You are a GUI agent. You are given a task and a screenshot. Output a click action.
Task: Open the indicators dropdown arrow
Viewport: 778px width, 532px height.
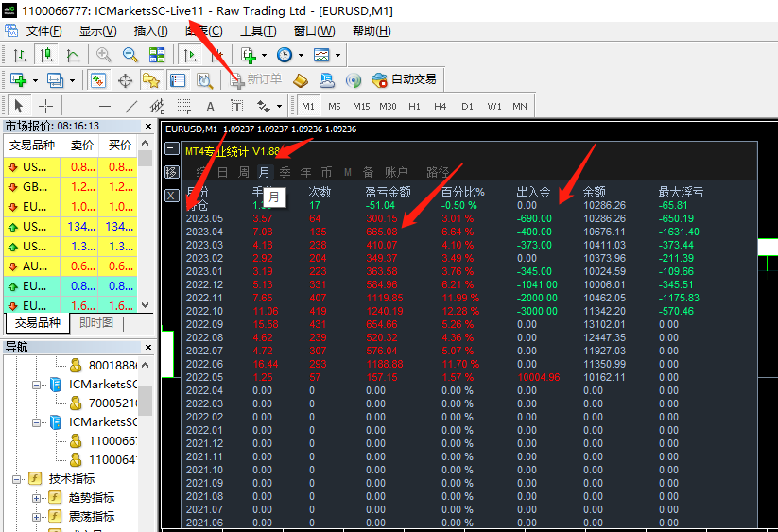(264, 55)
